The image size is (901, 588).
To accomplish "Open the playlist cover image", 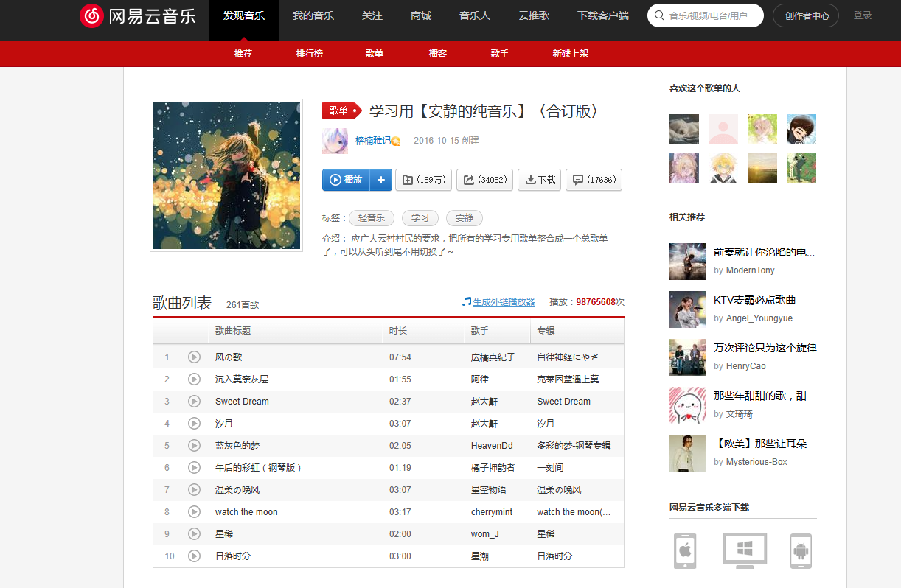I will tap(226, 175).
